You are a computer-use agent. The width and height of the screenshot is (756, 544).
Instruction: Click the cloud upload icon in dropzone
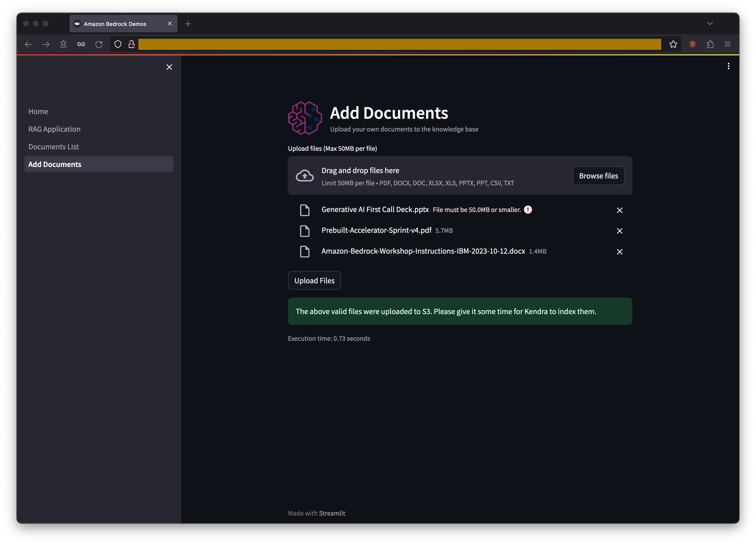click(305, 176)
